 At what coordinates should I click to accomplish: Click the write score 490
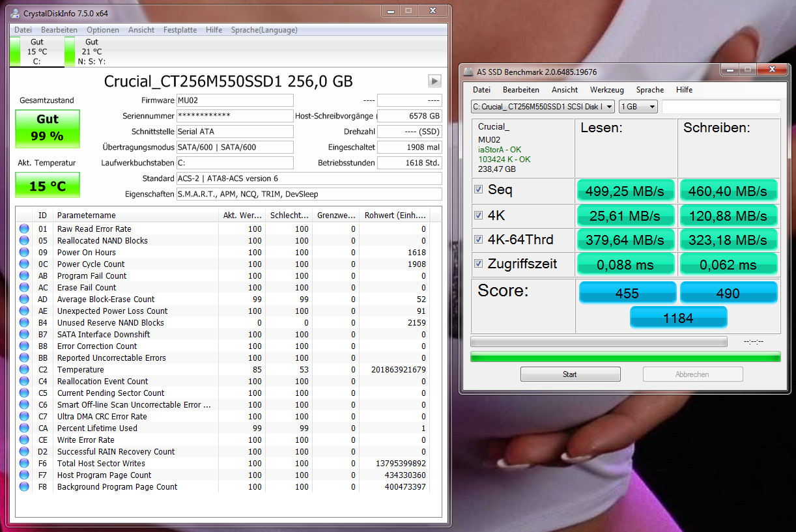point(728,292)
